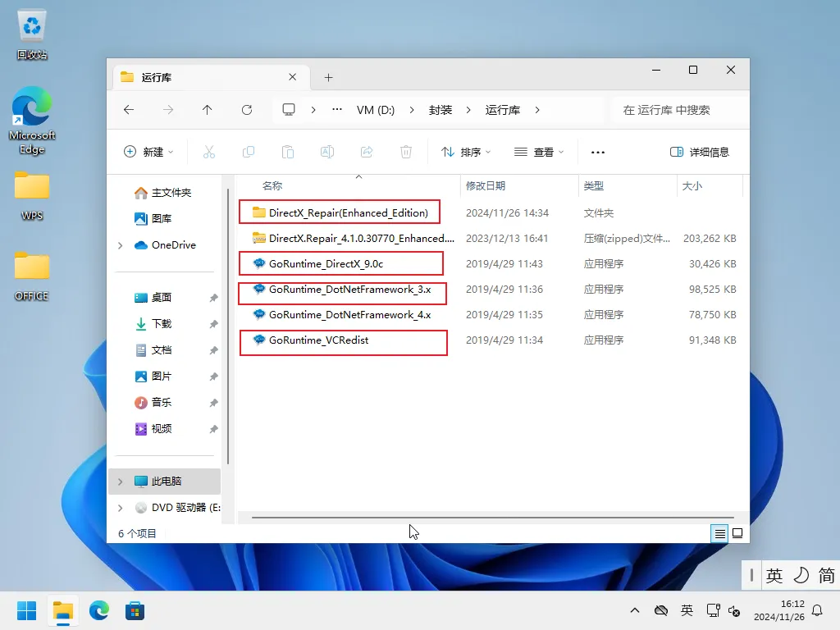The image size is (840, 630).
Task: Open the 新建 (New) dropdown
Action: pyautogui.click(x=149, y=152)
